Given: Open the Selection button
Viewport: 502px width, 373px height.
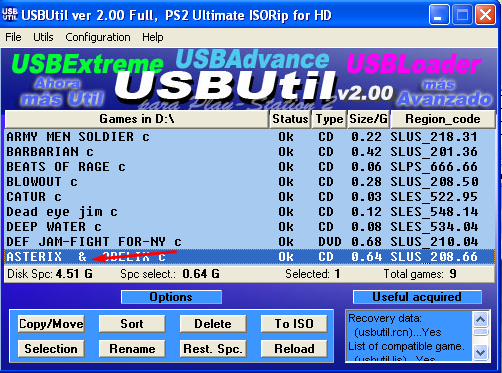Looking at the screenshot, I should pos(51,349).
